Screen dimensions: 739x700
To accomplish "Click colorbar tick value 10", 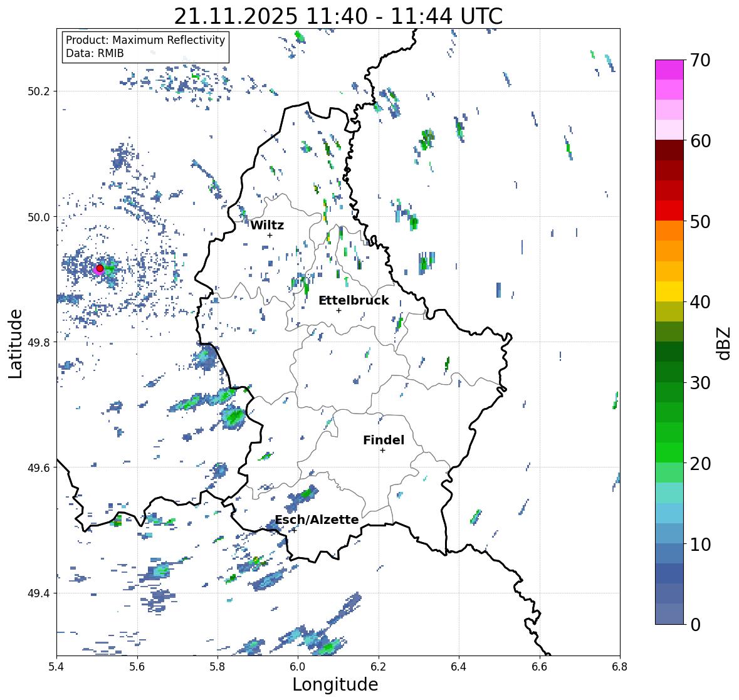I will coord(700,544).
